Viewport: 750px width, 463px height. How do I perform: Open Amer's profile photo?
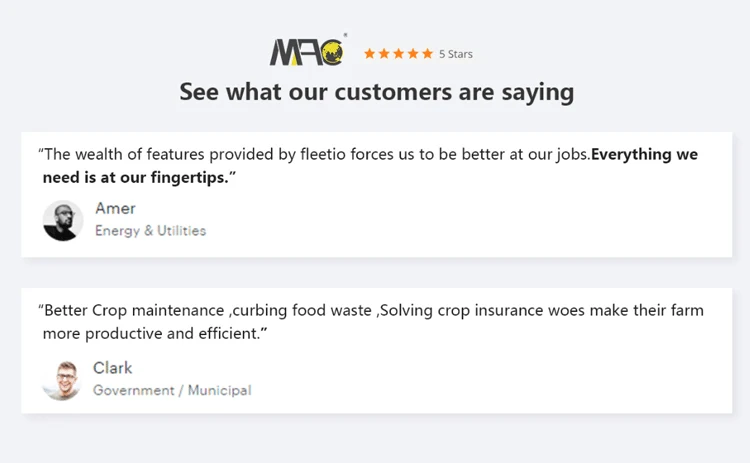(63, 220)
